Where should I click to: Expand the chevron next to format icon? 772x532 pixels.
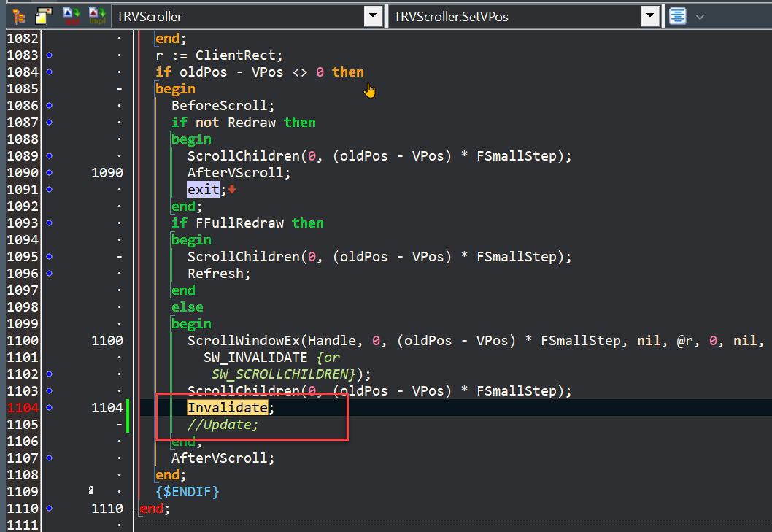coord(700,18)
